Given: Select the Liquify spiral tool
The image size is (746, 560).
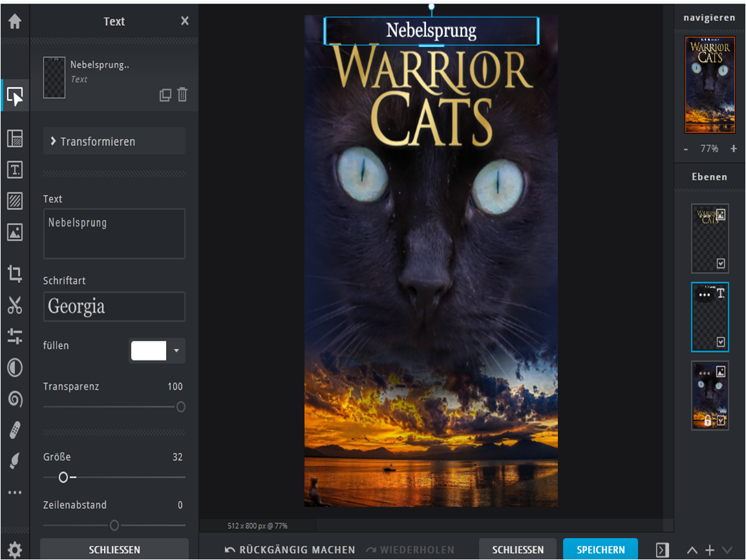Looking at the screenshot, I should tap(15, 399).
